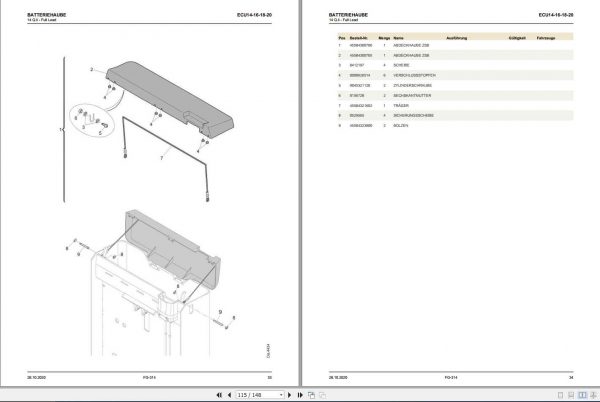Click the BATTERIEHAUBE heading on left page
The width and height of the screenshot is (600, 402).
[47, 15]
